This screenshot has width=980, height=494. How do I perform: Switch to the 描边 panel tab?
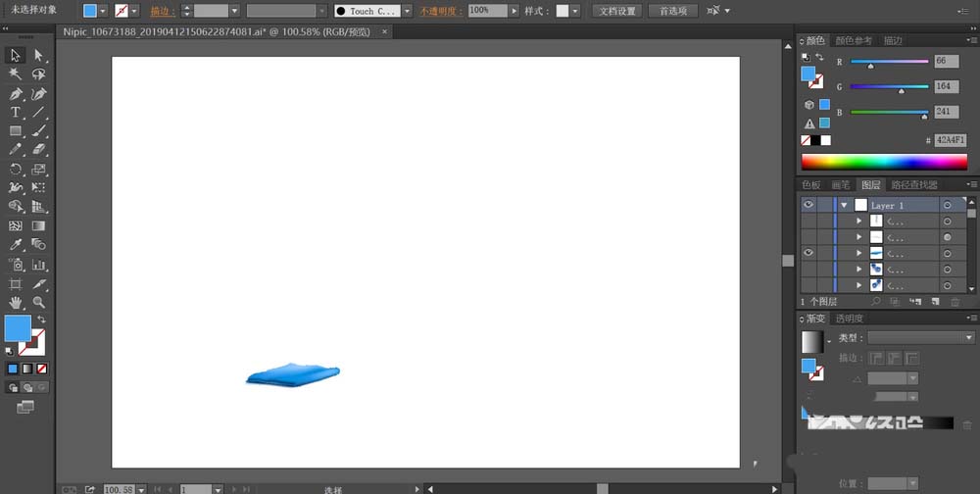893,40
